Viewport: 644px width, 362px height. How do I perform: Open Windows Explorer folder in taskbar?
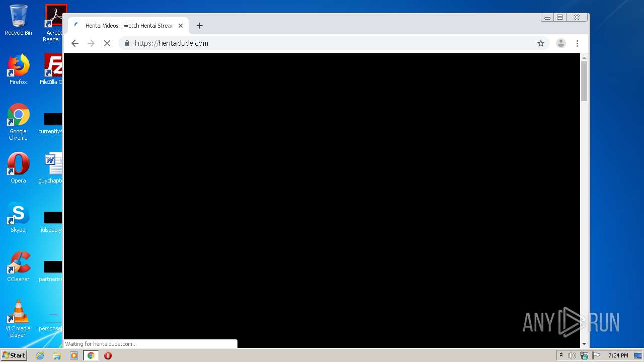(57, 355)
